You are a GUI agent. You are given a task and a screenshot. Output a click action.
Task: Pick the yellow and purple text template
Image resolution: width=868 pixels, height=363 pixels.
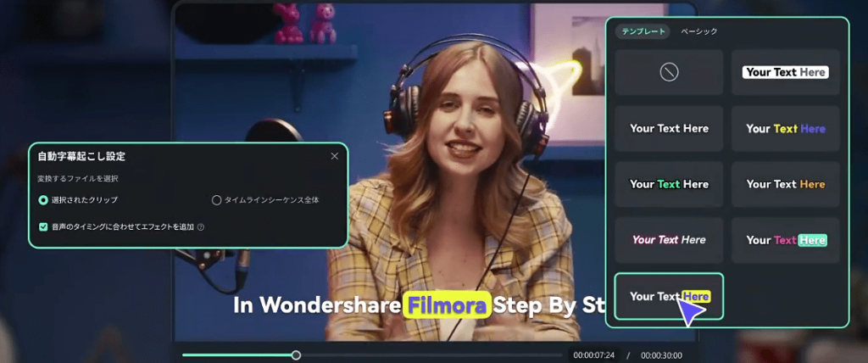(x=786, y=129)
